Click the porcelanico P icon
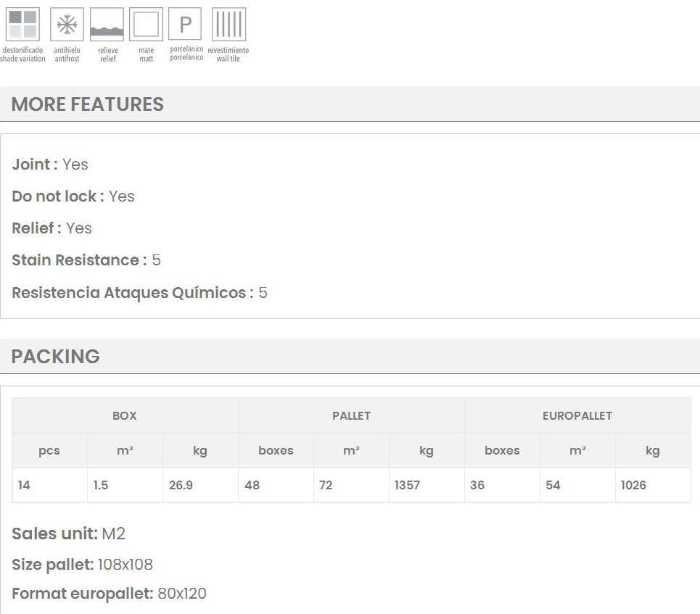The height and width of the screenshot is (614, 700). 185,25
